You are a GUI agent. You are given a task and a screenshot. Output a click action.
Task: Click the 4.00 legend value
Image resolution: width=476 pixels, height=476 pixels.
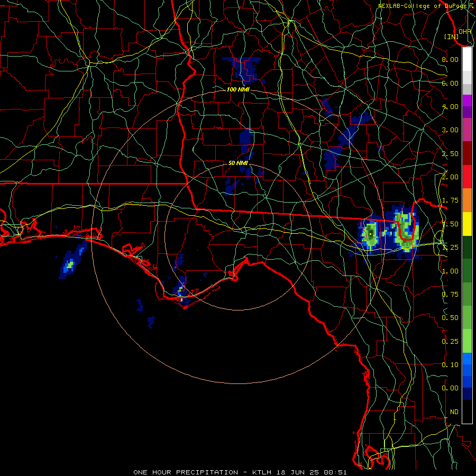pos(450,106)
